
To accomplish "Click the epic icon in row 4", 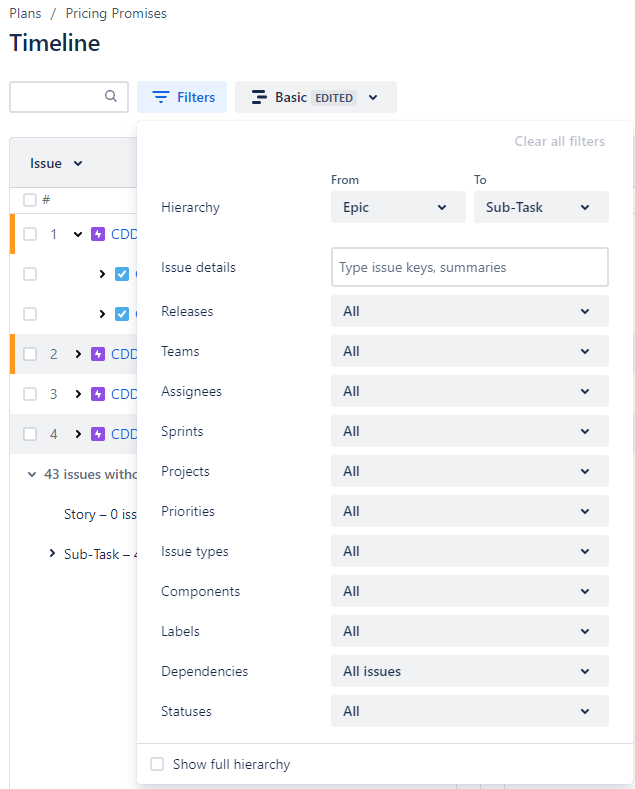I will [98, 434].
